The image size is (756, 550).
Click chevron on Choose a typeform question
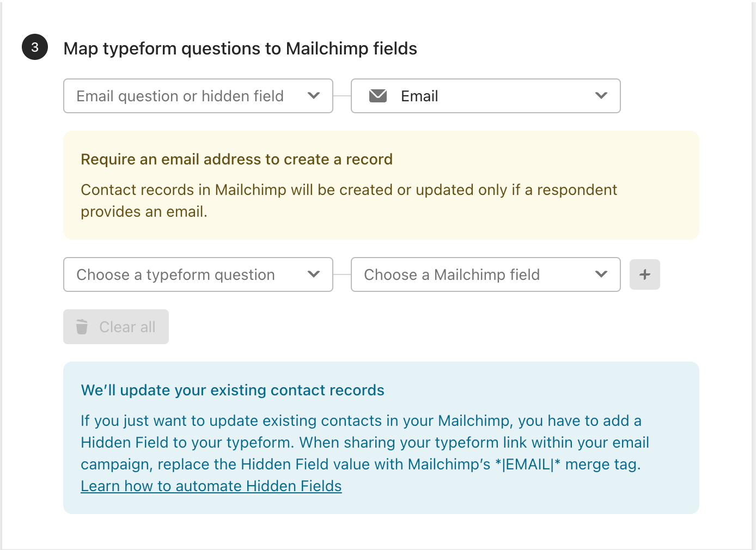click(x=314, y=274)
